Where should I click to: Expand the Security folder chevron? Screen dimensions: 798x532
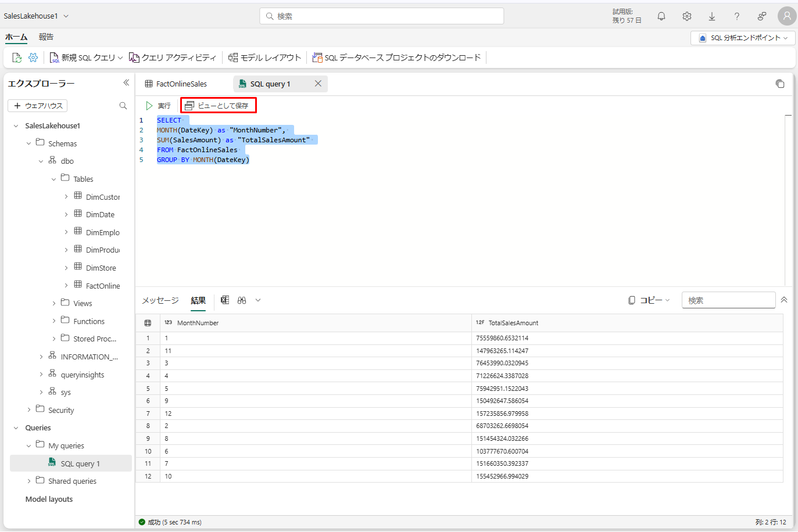[29, 410]
